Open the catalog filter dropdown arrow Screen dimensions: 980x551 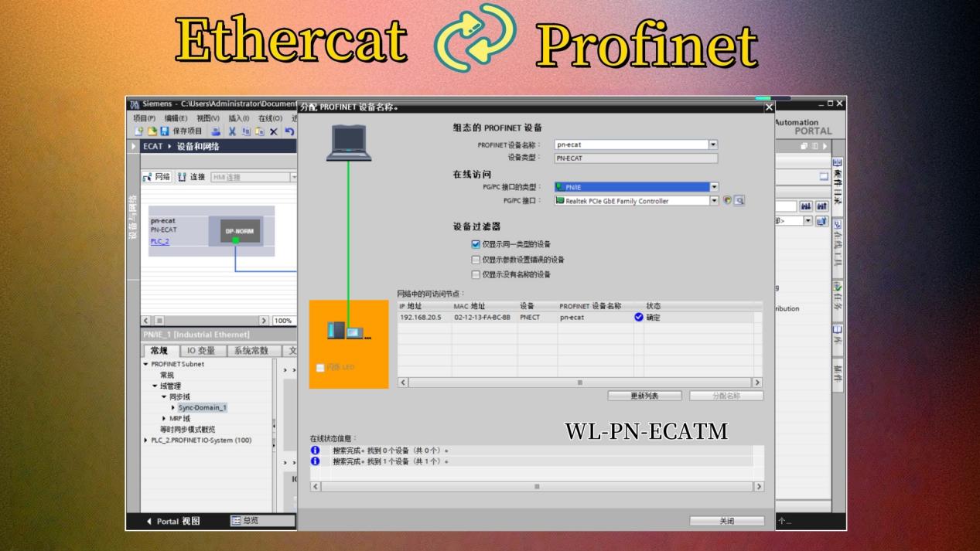click(x=808, y=221)
